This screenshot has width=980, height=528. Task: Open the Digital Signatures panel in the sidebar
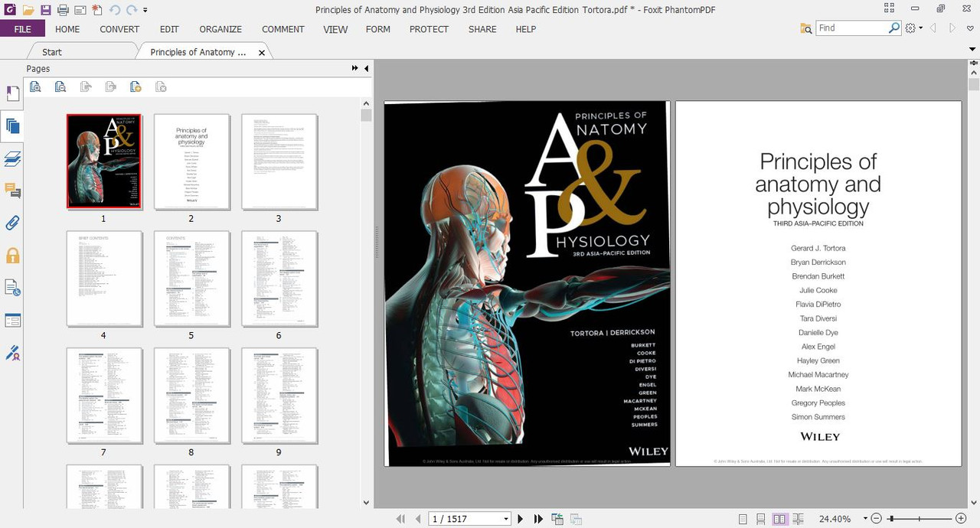coord(12,353)
